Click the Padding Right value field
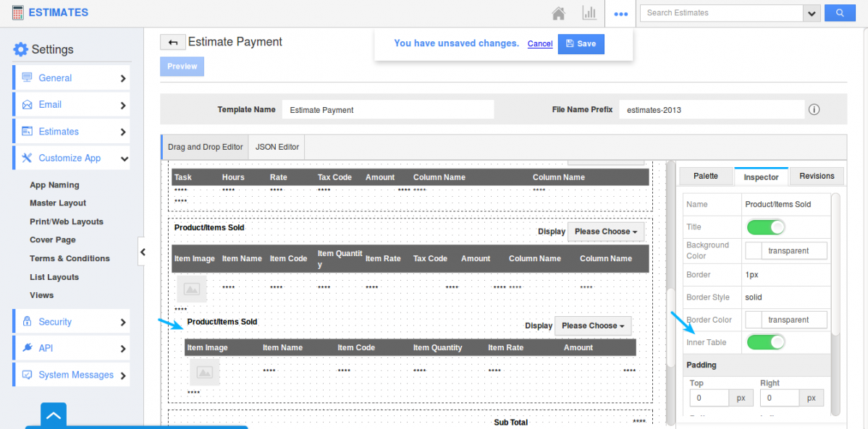 [x=780, y=398]
